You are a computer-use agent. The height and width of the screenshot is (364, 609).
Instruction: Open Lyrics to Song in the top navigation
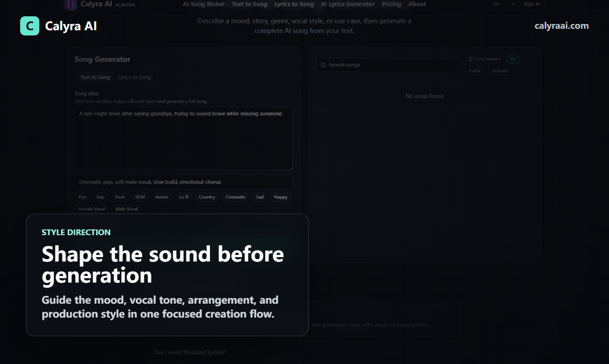coord(294,4)
